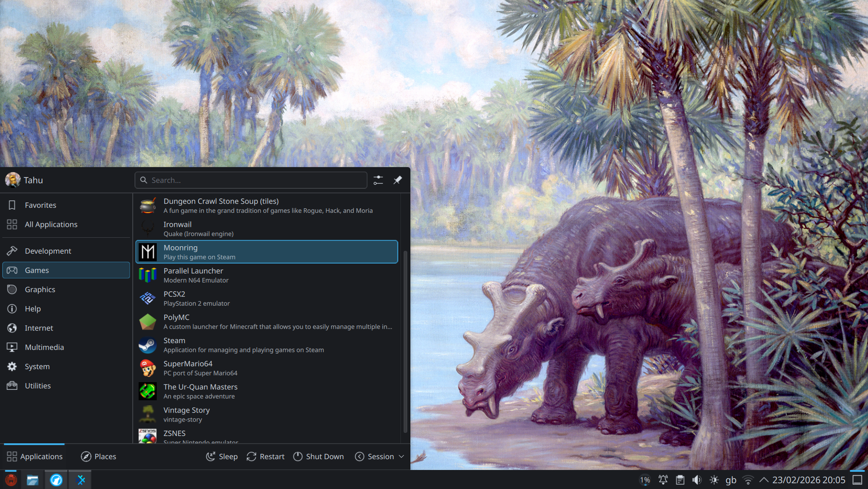Image resolution: width=868 pixels, height=489 pixels.
Task: Show the Utilities category
Action: coord(66,386)
